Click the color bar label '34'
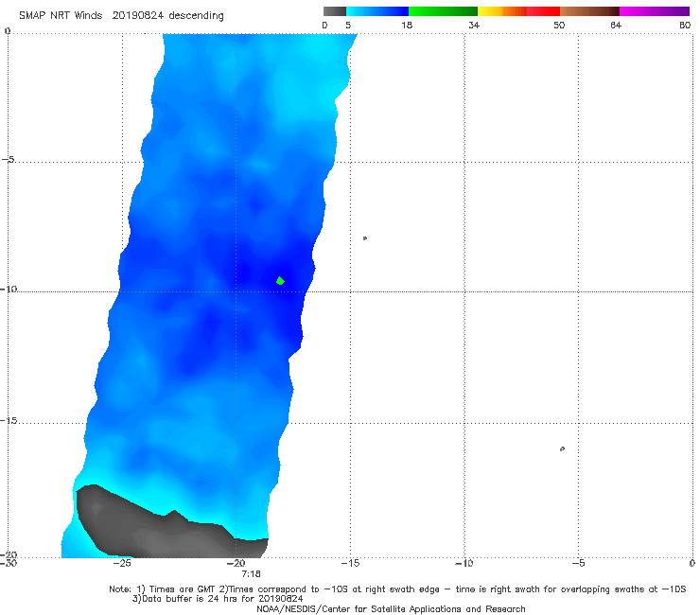This screenshot has height=615, width=700. click(474, 25)
